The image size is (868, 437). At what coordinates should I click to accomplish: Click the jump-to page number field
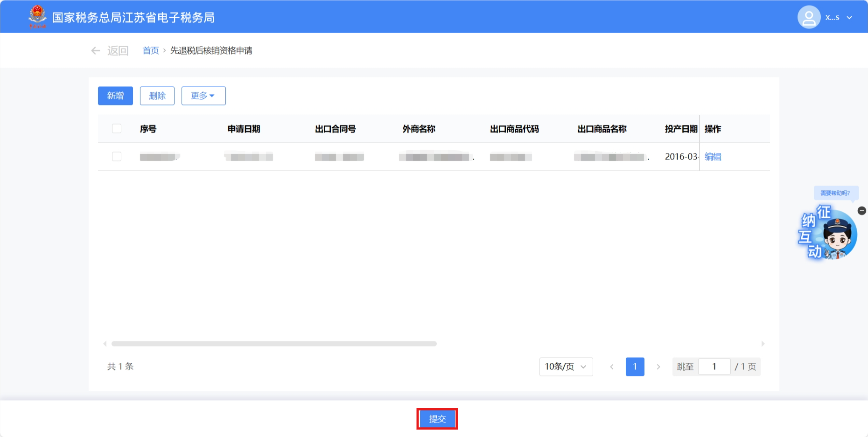point(714,367)
